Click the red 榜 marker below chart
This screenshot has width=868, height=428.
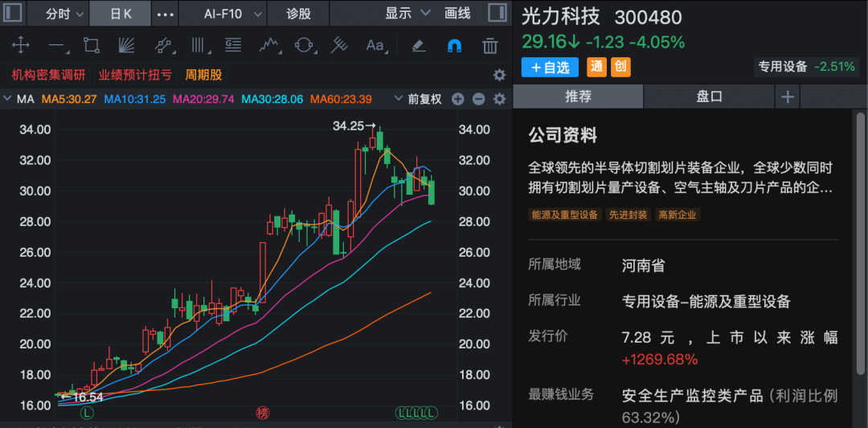pyautogui.click(x=262, y=413)
